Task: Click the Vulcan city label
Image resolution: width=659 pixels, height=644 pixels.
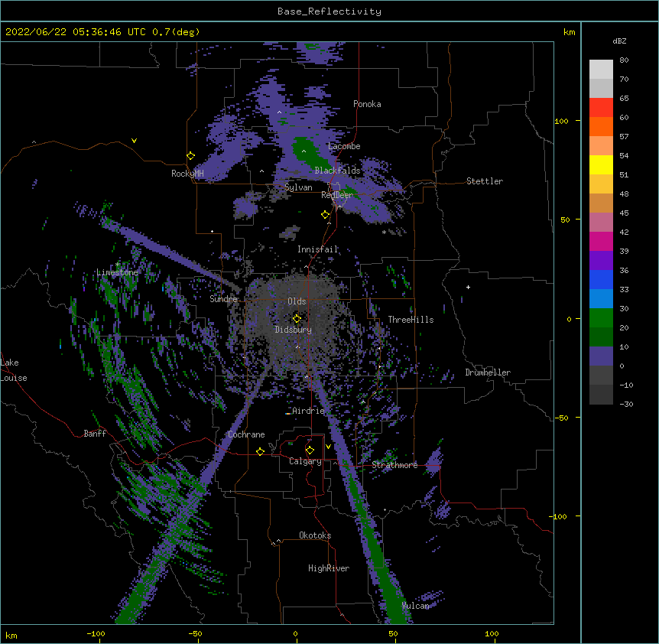Action: pyautogui.click(x=415, y=606)
